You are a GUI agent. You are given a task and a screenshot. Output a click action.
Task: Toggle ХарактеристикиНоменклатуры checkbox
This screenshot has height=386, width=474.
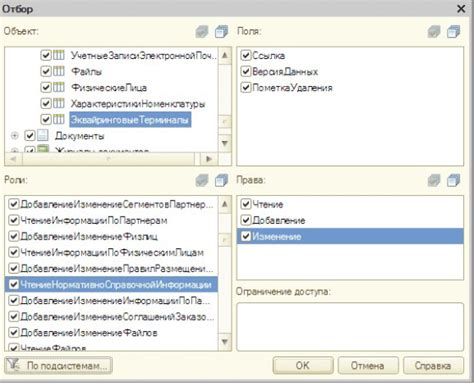[46, 103]
